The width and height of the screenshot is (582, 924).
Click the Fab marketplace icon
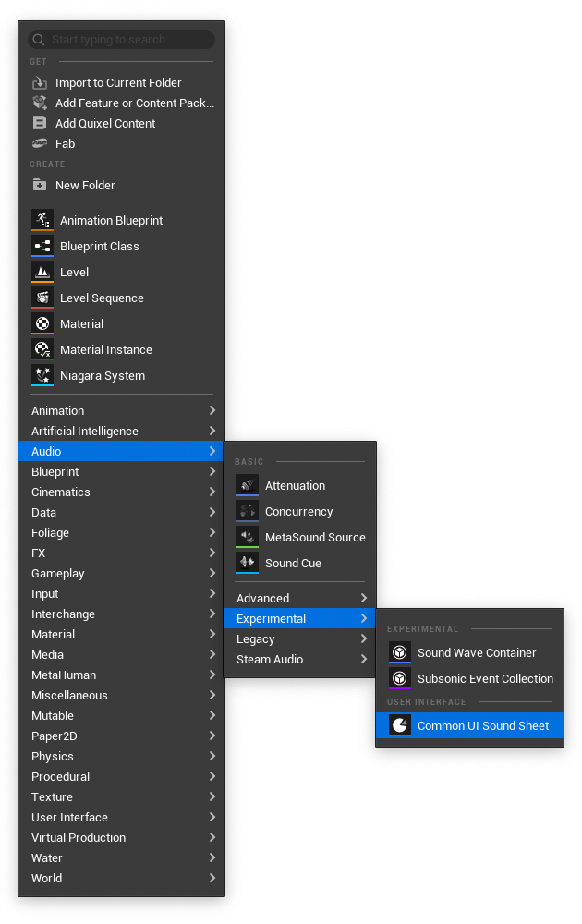40,143
